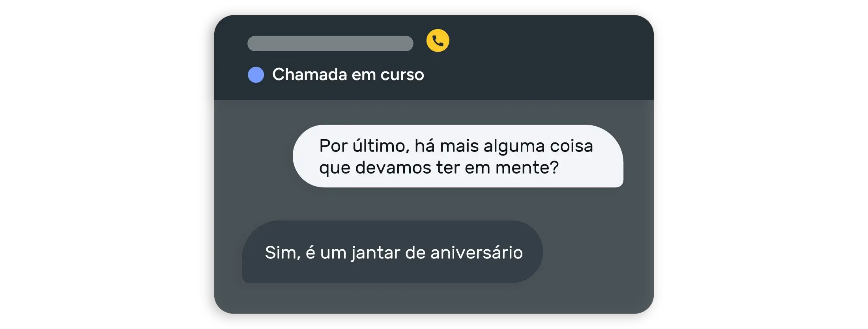Select the white "Por último" message bubble
Screen dimensions: 868x329
(x=458, y=156)
